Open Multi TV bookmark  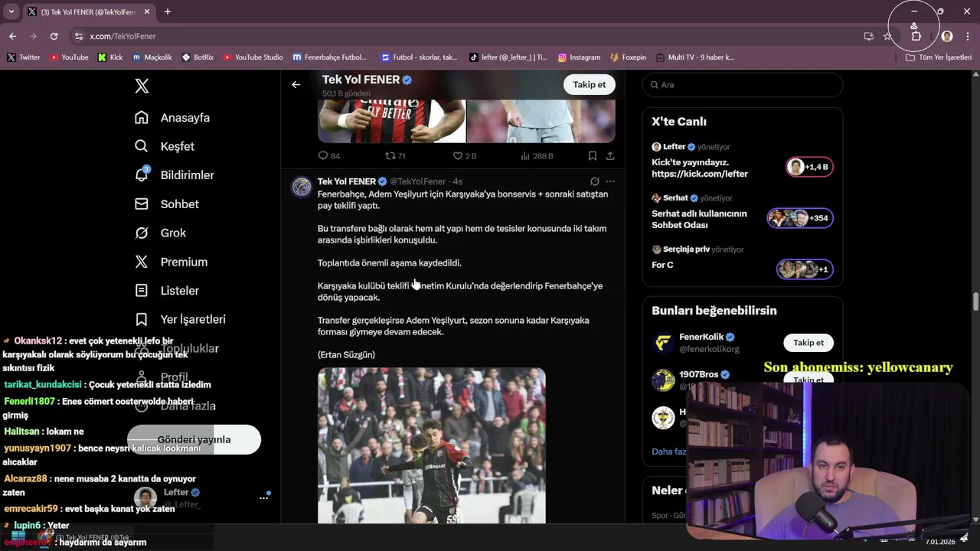click(694, 57)
